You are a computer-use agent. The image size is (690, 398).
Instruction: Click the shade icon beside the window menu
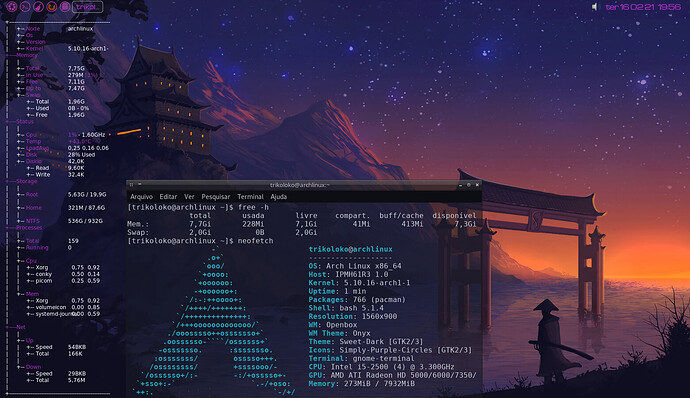click(140, 185)
